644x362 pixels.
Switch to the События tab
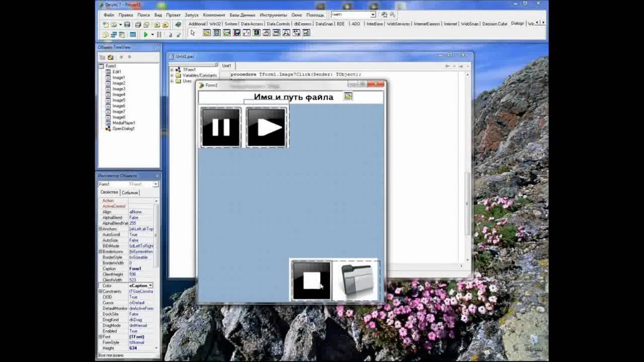[x=130, y=193]
